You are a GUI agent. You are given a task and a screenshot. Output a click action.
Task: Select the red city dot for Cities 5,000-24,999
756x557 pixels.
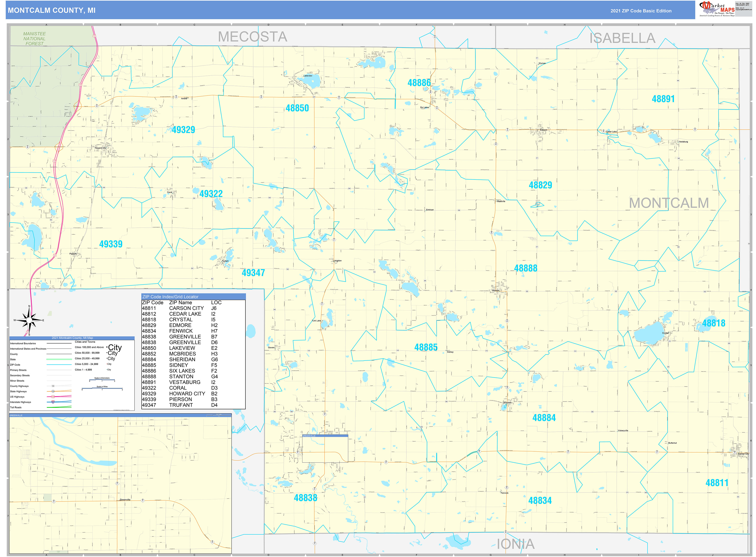coord(107,364)
